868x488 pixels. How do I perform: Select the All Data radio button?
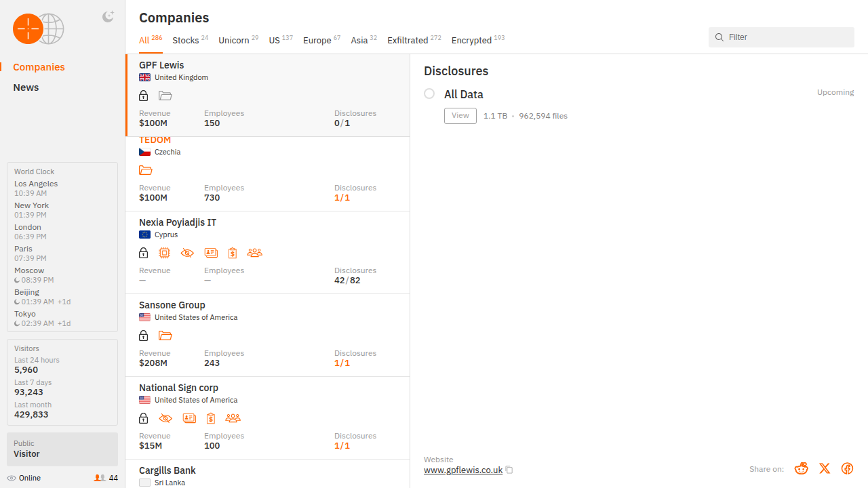(429, 94)
